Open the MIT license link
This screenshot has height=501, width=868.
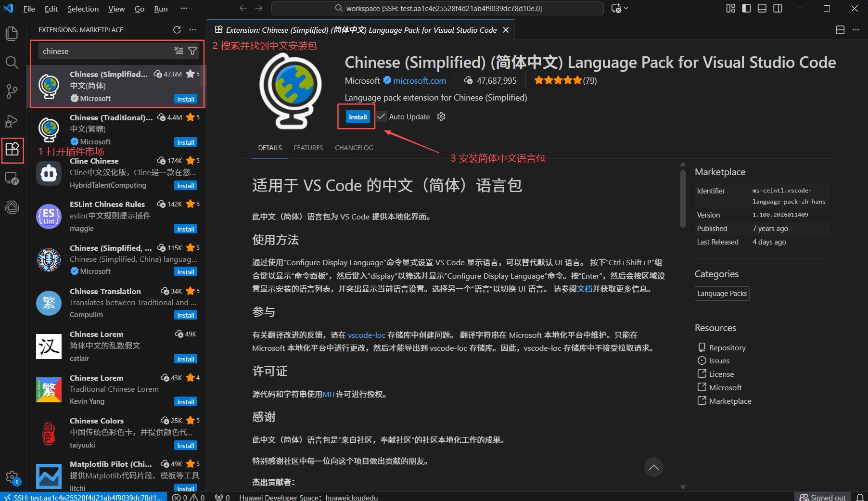(329, 394)
